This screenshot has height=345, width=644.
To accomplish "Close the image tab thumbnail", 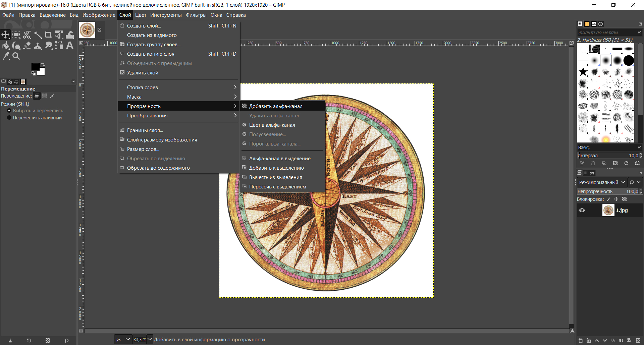I will tap(99, 30).
